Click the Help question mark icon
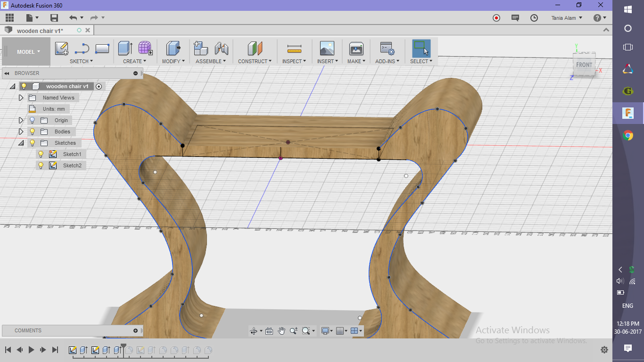 597,18
